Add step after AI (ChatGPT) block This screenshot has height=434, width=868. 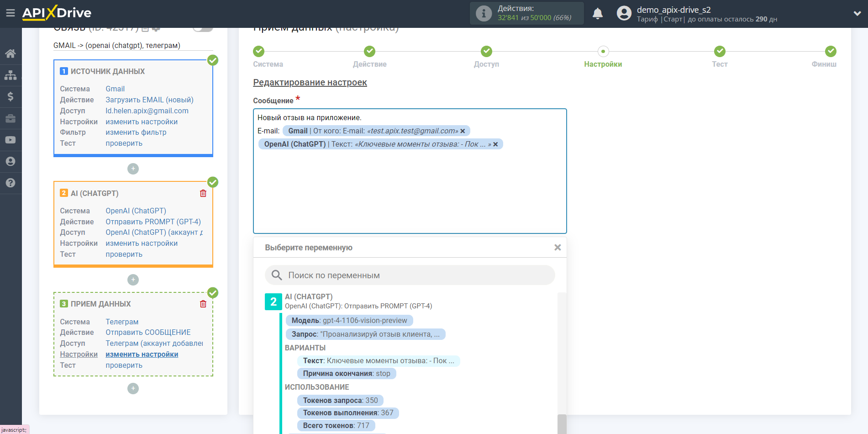tap(133, 280)
